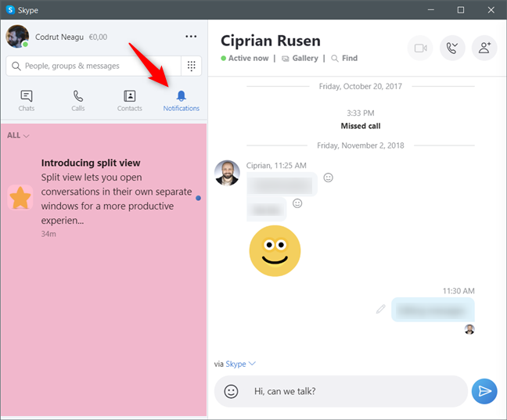Switch to the Chats tab
This screenshot has width=507, height=420.
tap(26, 101)
